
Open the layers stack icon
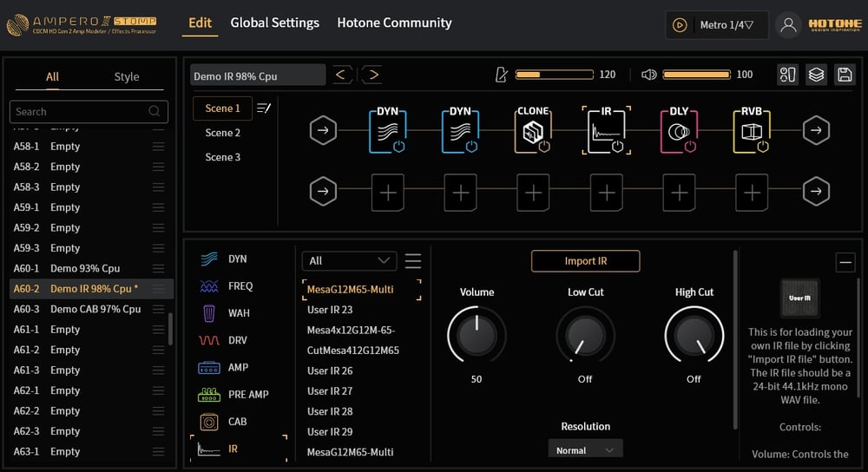pyautogui.click(x=817, y=75)
